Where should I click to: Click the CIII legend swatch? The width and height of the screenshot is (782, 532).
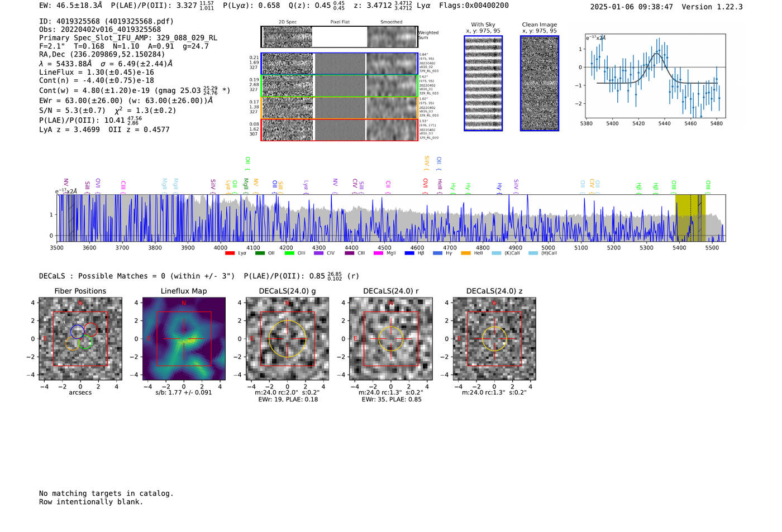[350, 253]
